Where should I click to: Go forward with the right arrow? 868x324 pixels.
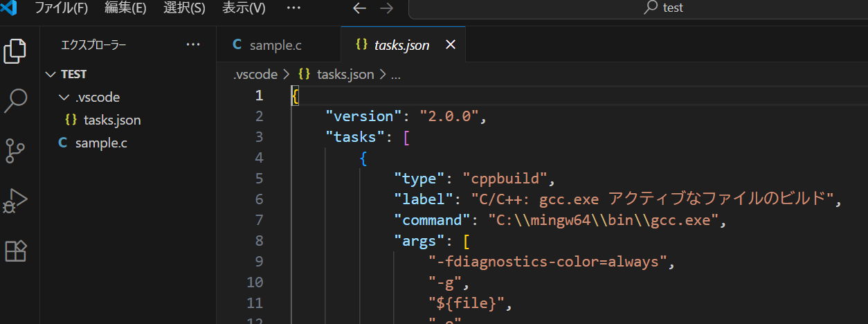point(387,8)
